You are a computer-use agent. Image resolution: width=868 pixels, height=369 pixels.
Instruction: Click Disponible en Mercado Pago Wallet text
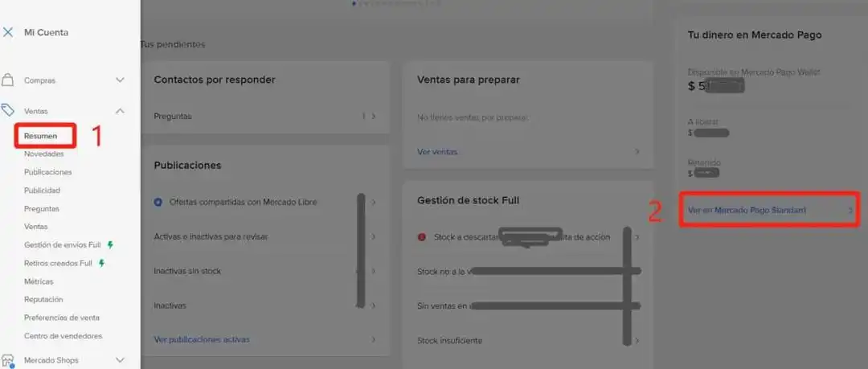click(754, 72)
